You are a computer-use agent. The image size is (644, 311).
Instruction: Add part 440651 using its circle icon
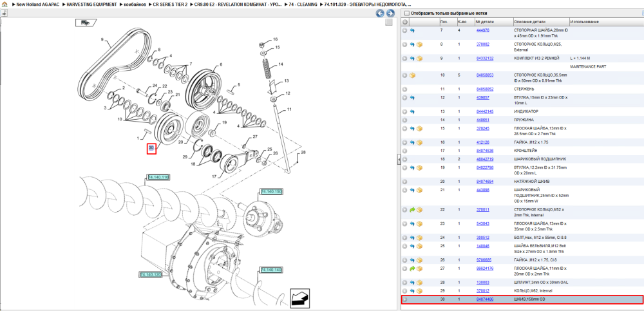[x=405, y=120]
